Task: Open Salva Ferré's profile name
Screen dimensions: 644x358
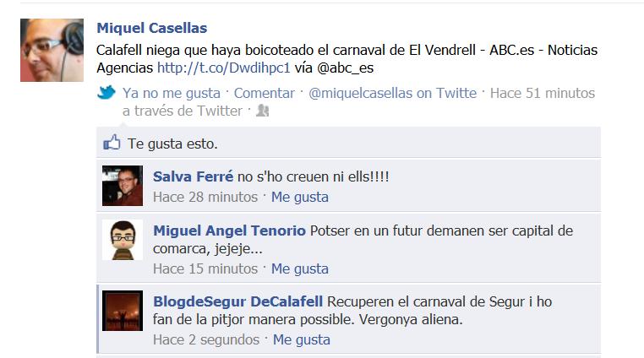Action: click(x=193, y=176)
